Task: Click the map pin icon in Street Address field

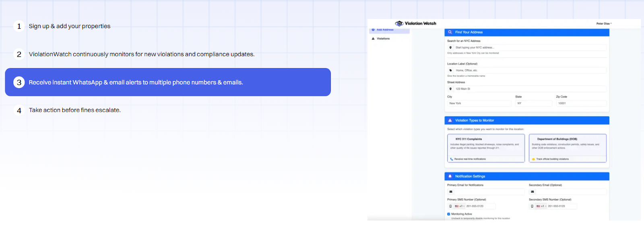Action: pyautogui.click(x=450, y=89)
